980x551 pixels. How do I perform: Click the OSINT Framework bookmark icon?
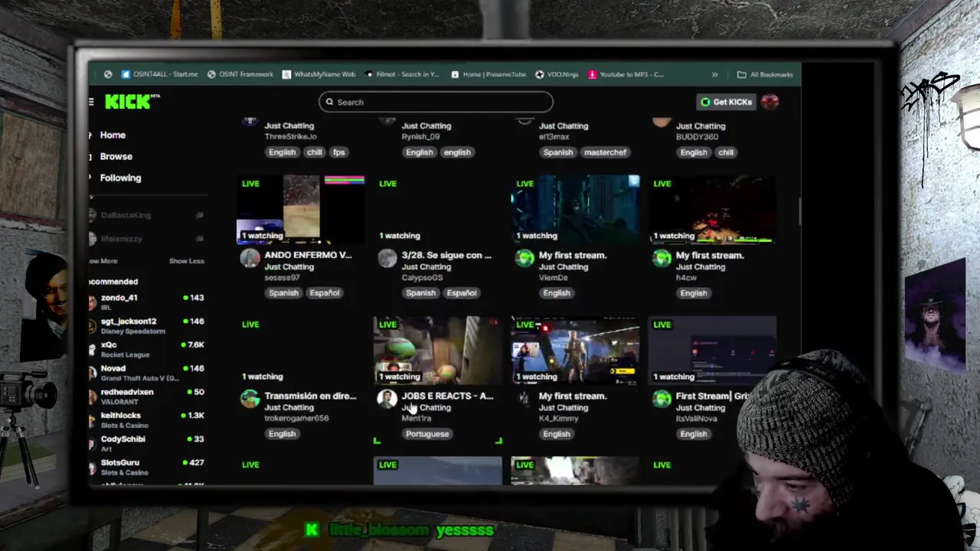coord(211,74)
